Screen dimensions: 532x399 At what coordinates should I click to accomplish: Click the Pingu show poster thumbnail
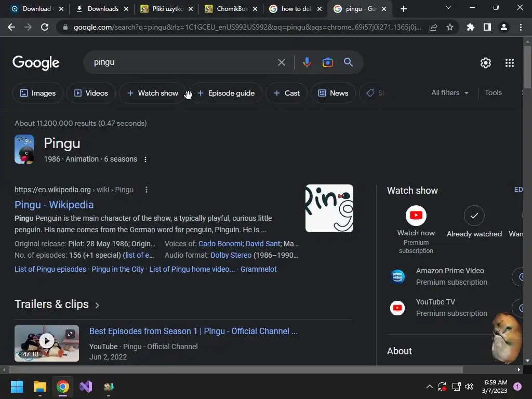[24, 149]
